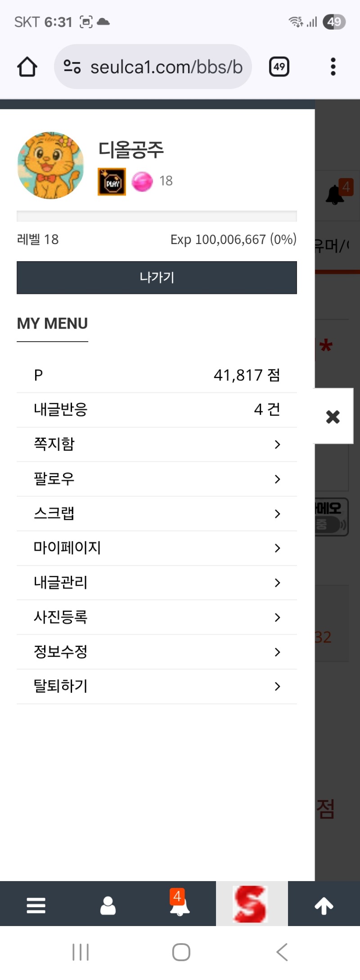Expand the 팔로우 menu row chevron
This screenshot has height=980, width=360.
[x=277, y=479]
